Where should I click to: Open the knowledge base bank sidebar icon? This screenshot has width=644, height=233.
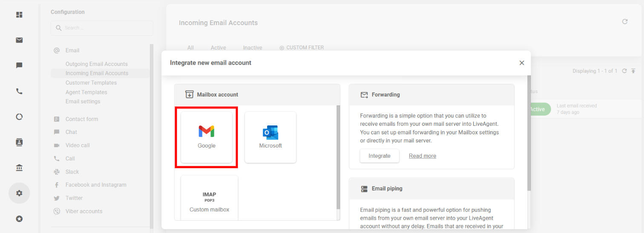[19, 168]
